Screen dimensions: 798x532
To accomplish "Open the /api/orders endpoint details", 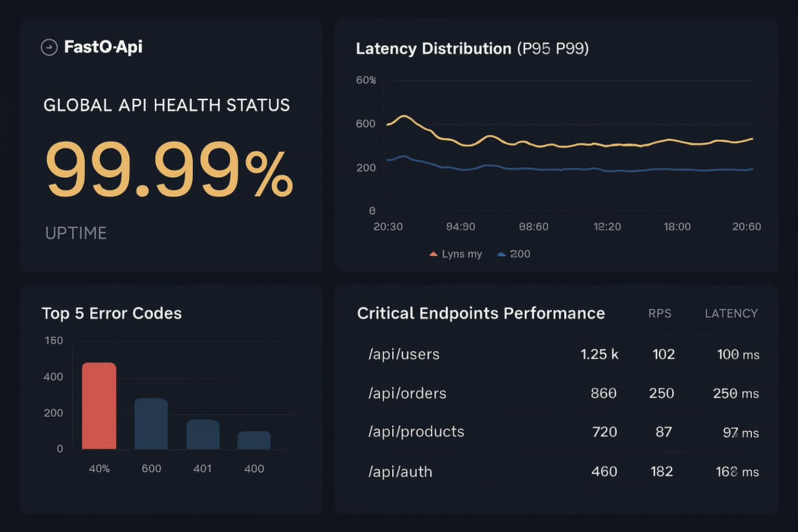I will 407,393.
